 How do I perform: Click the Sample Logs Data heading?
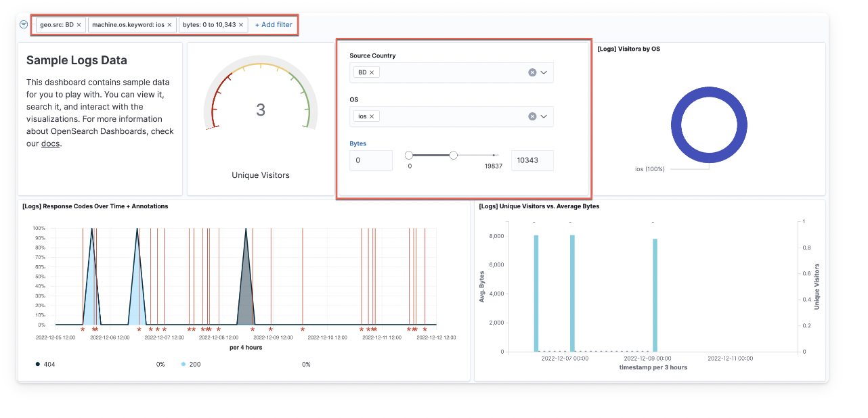click(77, 60)
